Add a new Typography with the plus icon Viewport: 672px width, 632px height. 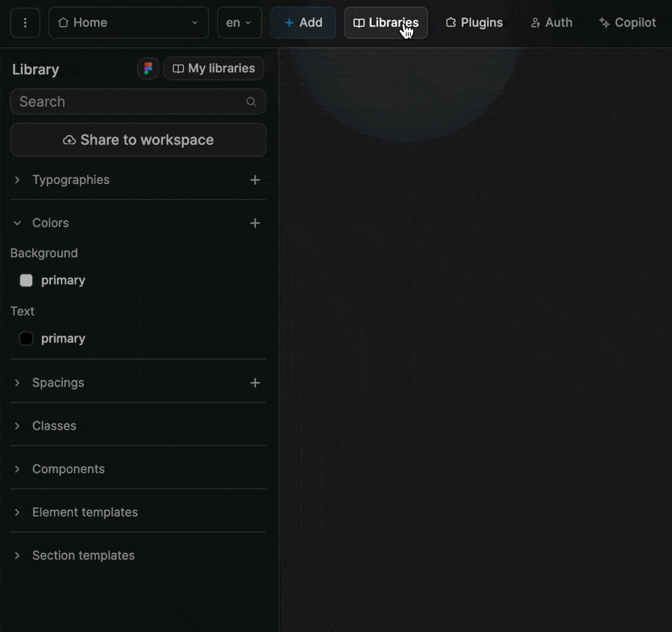255,180
